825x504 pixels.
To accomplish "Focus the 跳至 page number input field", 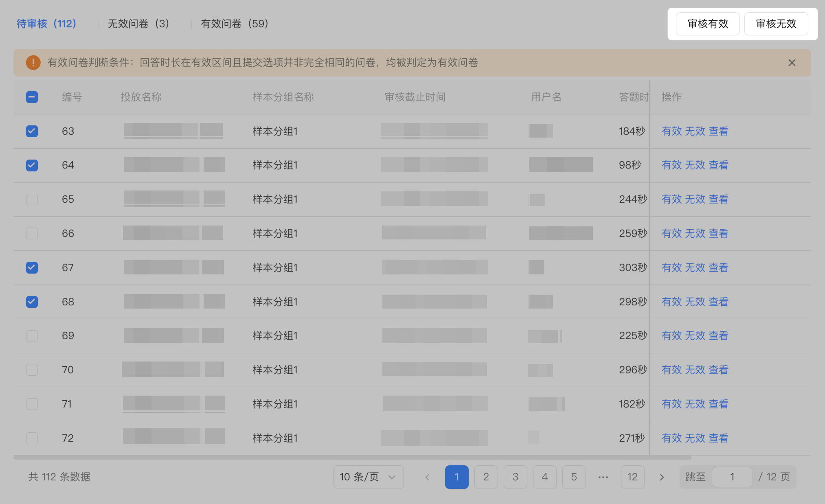I will click(732, 477).
